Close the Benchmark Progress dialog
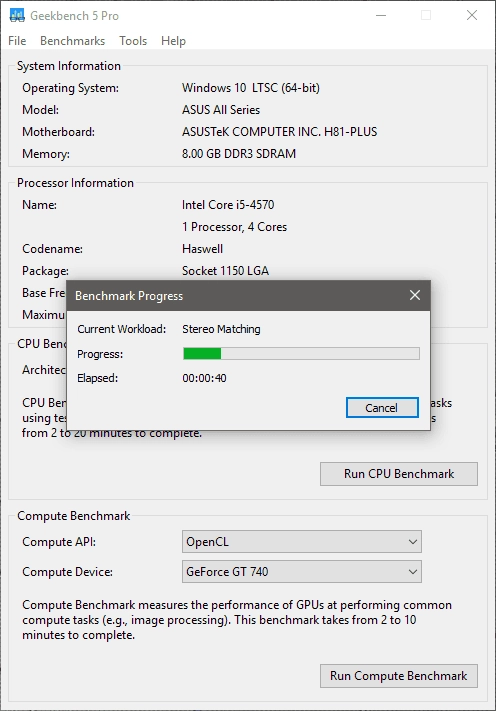The height and width of the screenshot is (711, 496). click(x=414, y=295)
